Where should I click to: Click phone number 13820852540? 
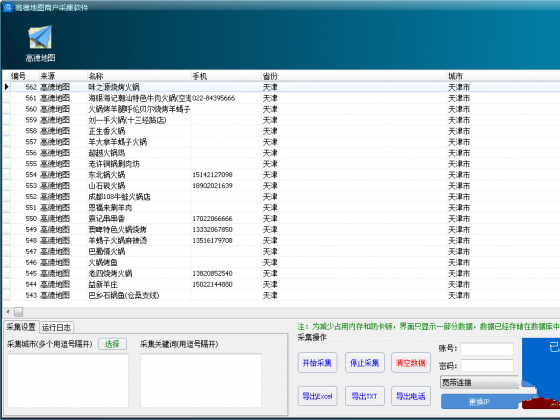212,274
